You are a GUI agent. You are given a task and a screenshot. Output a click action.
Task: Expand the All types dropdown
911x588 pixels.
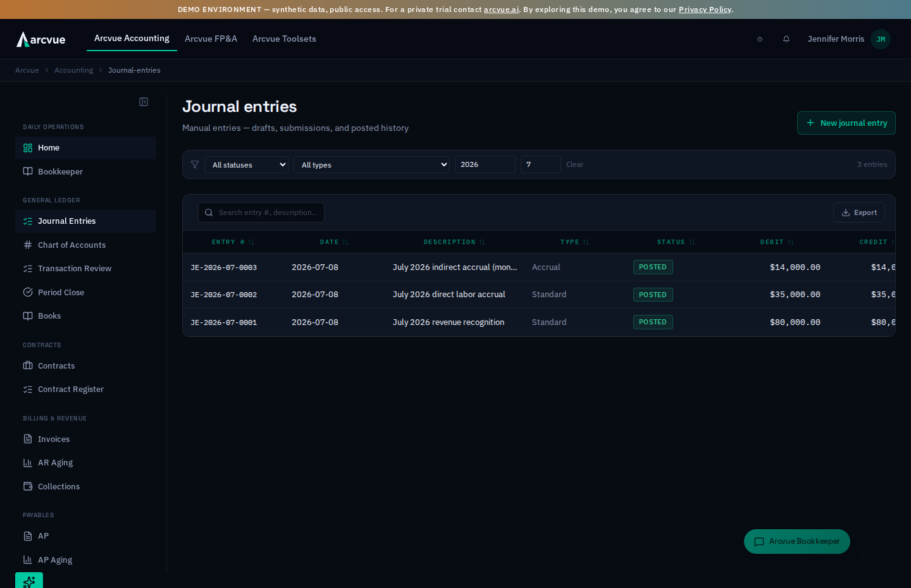371,165
